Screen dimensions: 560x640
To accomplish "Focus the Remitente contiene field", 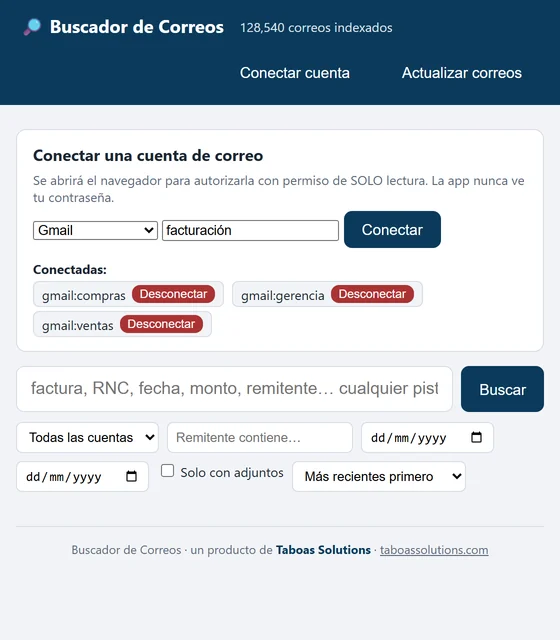I will [260, 437].
